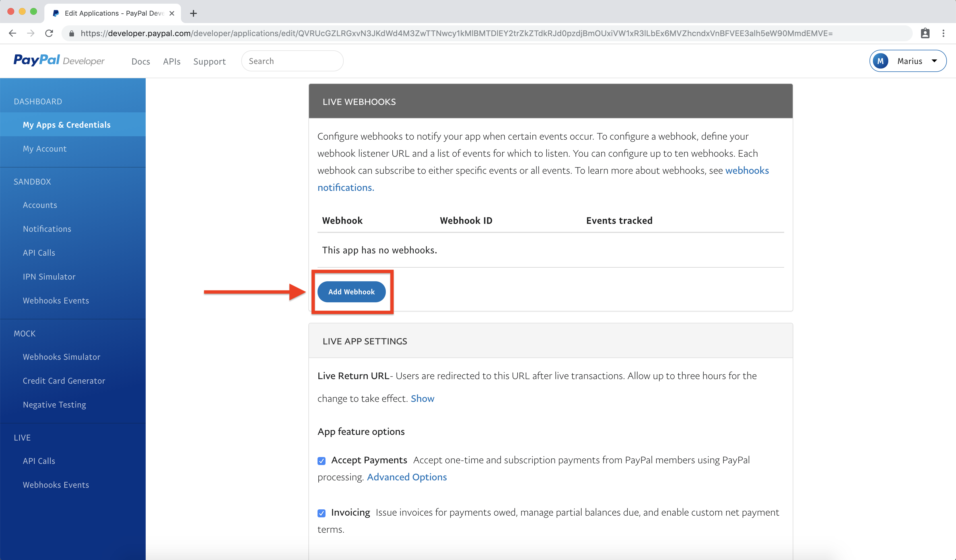The height and width of the screenshot is (560, 956).
Task: Open a new tab with plus icon
Action: (x=193, y=13)
